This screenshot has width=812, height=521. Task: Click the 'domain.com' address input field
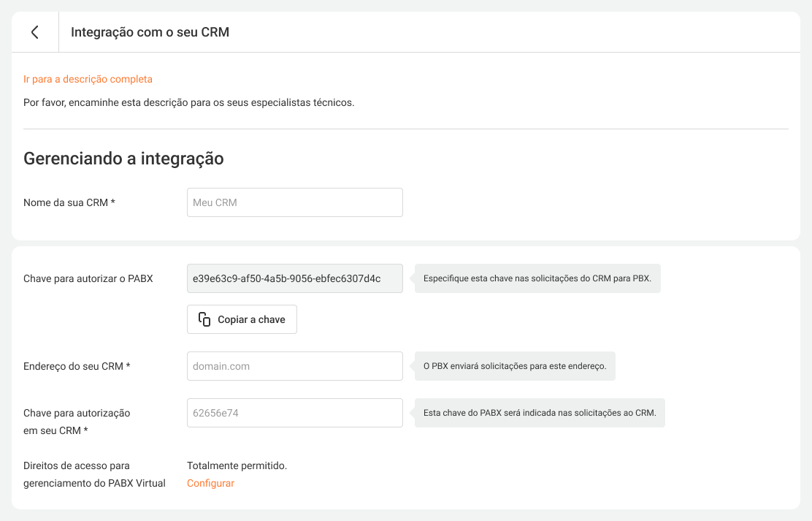294,366
